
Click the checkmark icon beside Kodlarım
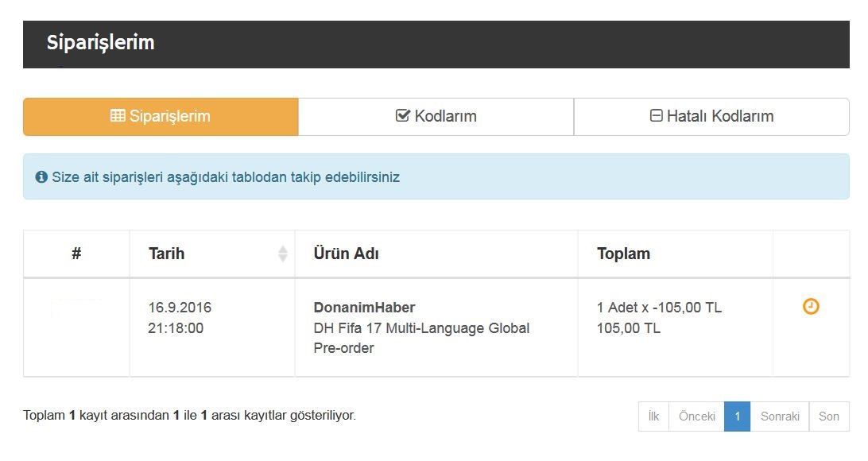[x=403, y=116]
